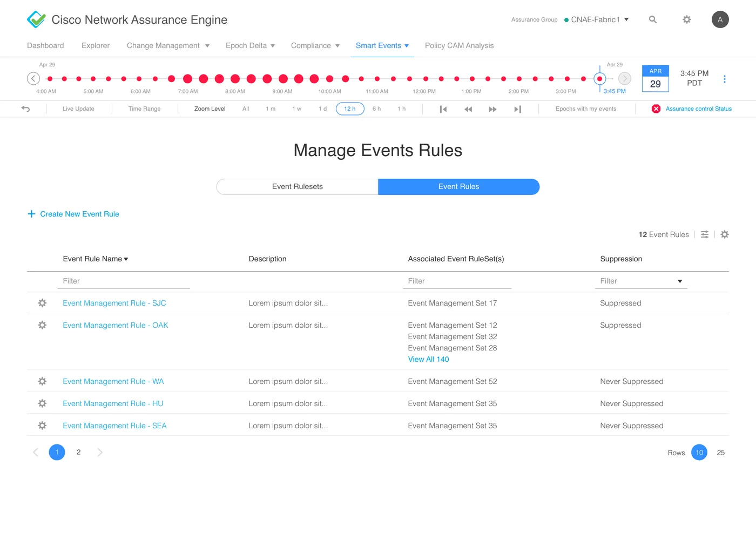Image resolution: width=756 pixels, height=540 pixels.
Task: Click the red Assurance control status error icon
Action: (x=656, y=109)
